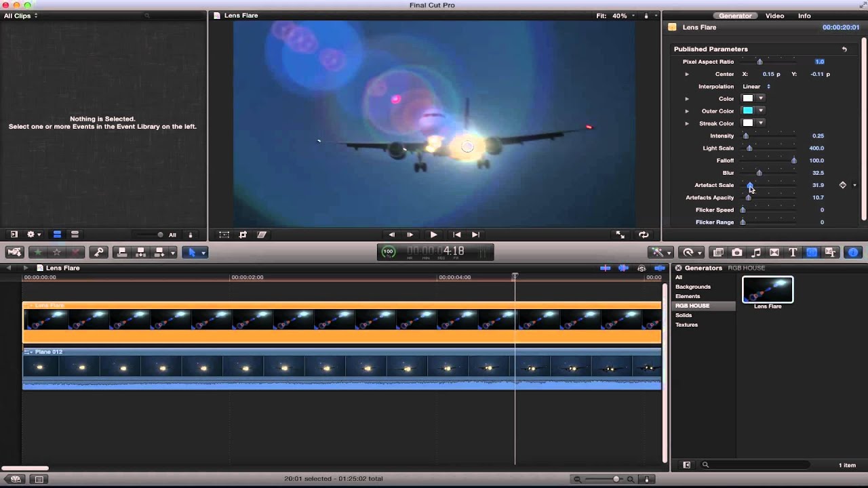Open the Photos browser camera icon

pos(737,252)
